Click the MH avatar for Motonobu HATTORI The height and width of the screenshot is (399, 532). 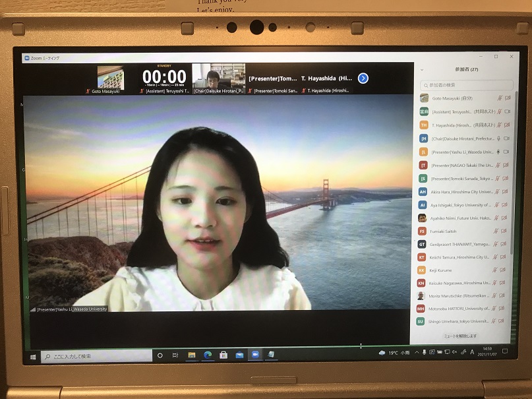click(421, 309)
